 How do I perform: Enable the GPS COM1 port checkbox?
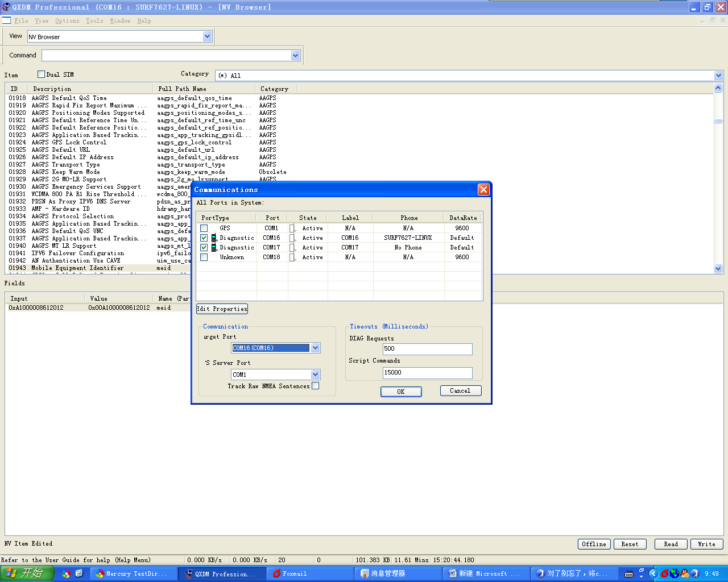pos(204,228)
